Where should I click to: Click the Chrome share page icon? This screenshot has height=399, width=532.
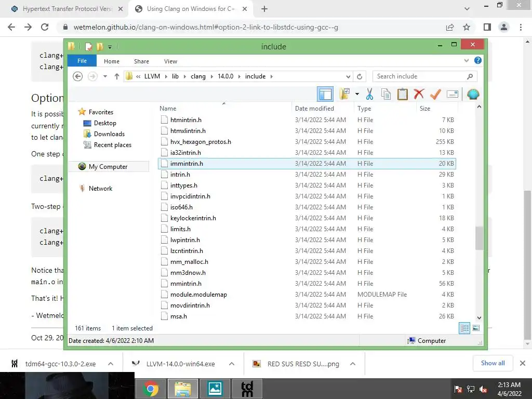[450, 27]
